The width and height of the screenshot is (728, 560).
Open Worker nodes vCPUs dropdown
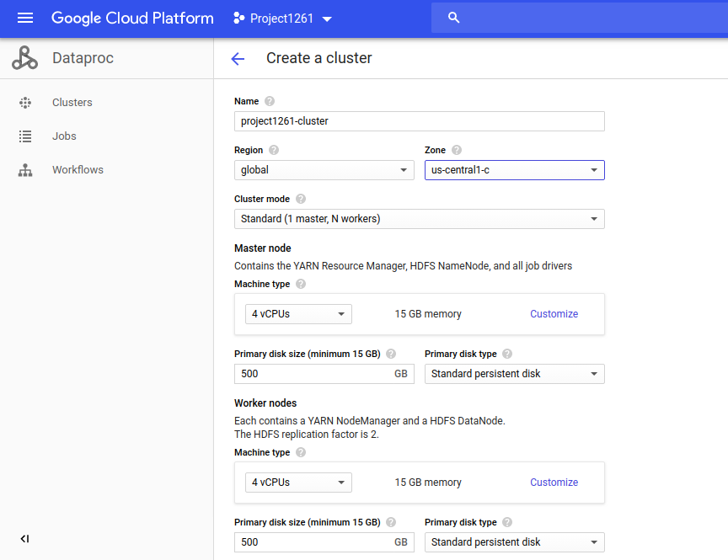298,483
